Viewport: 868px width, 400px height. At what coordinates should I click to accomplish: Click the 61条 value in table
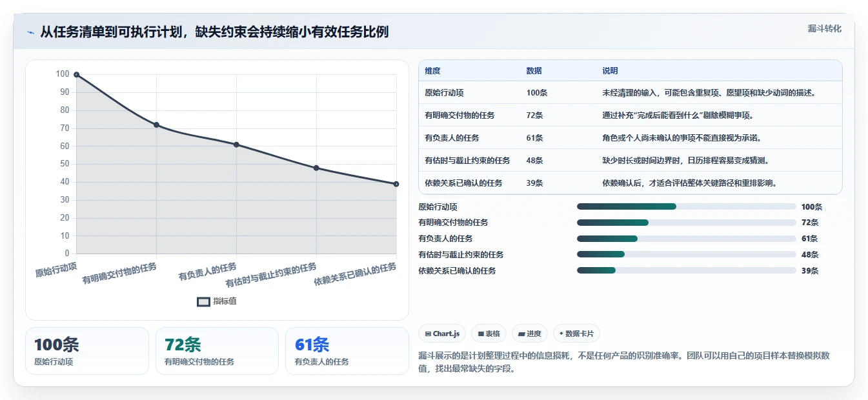(x=534, y=138)
